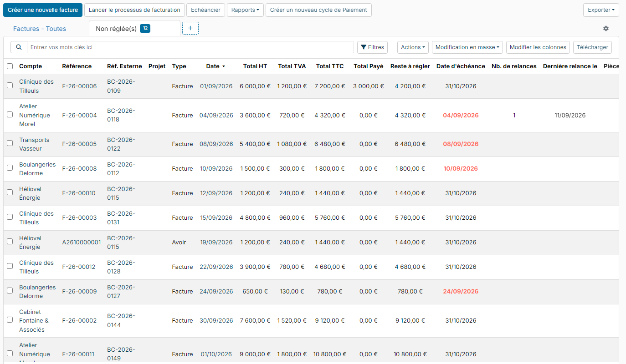Add a new tab with the plus icon
This screenshot has height=364, width=626.
[190, 28]
